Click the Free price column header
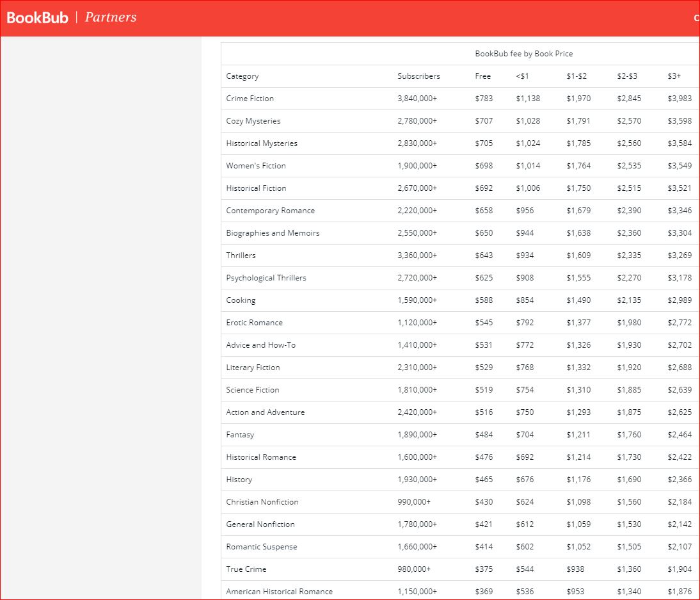Viewport: 700px width, 600px height. click(482, 76)
